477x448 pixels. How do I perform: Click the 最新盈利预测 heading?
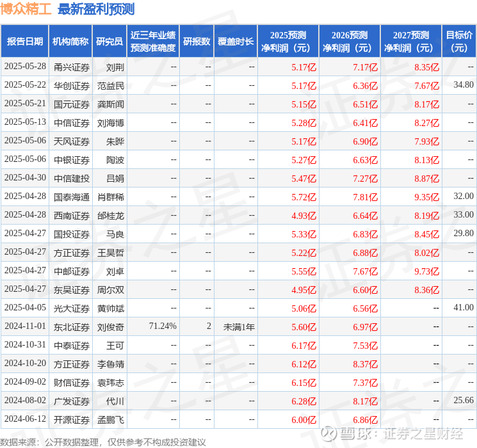click(x=96, y=9)
